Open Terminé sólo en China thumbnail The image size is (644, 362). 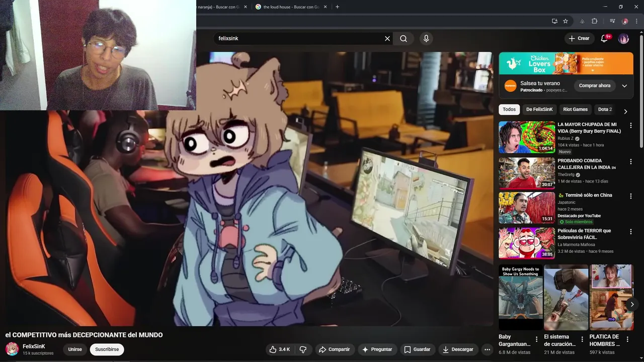[527, 208]
